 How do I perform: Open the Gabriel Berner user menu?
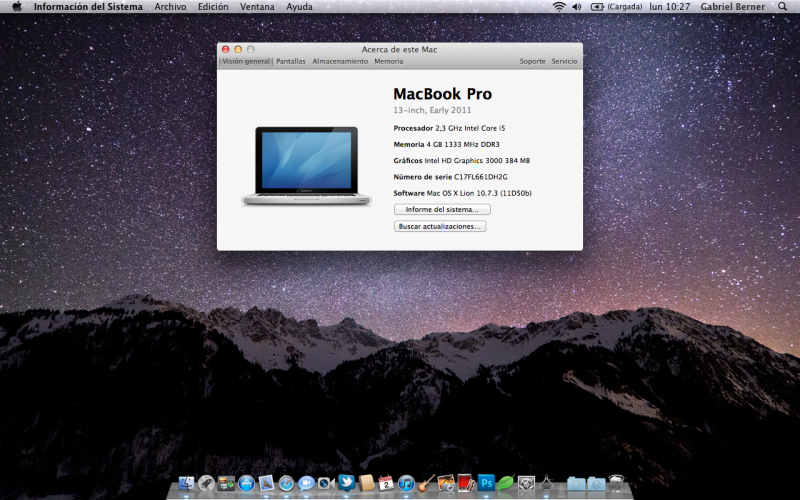tap(733, 7)
